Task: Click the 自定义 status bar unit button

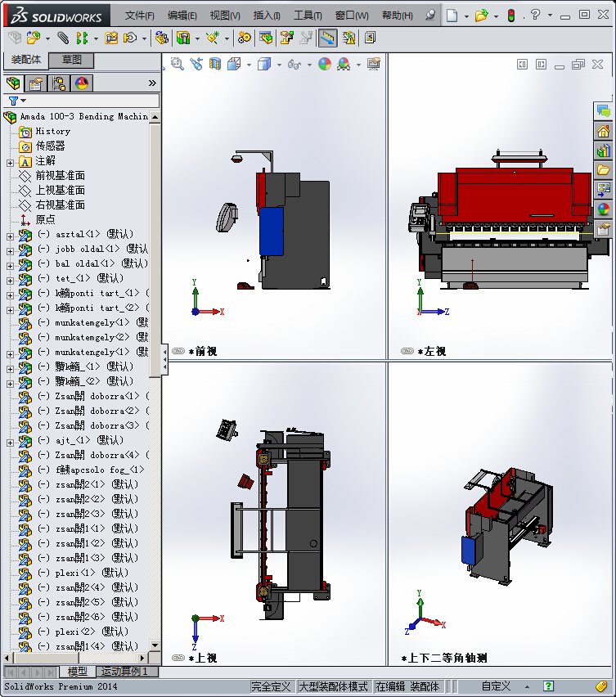Action: click(496, 686)
